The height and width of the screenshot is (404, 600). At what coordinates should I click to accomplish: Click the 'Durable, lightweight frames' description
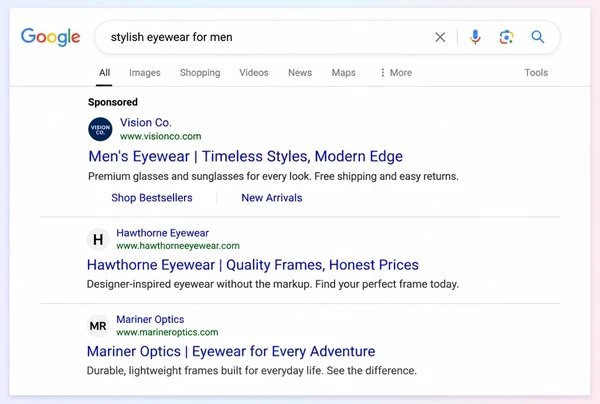(x=252, y=371)
